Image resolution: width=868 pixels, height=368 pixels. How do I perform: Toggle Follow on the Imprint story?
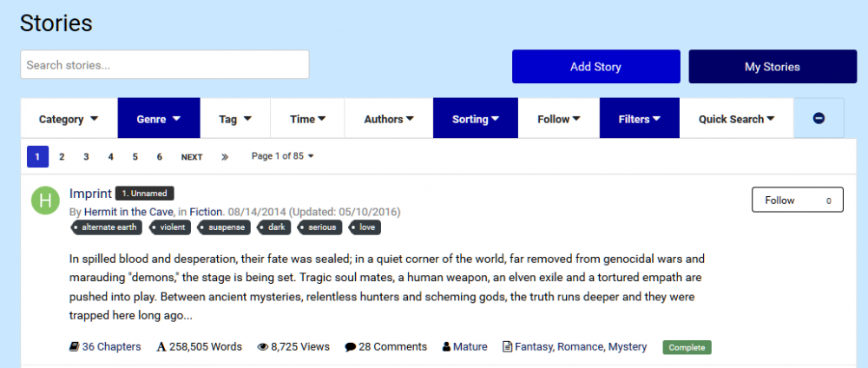click(x=797, y=200)
